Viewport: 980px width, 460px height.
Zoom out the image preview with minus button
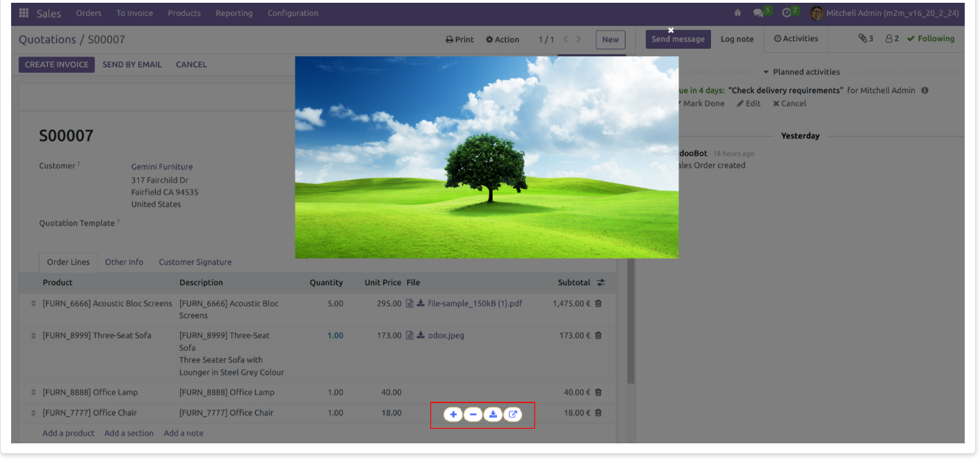coord(473,415)
